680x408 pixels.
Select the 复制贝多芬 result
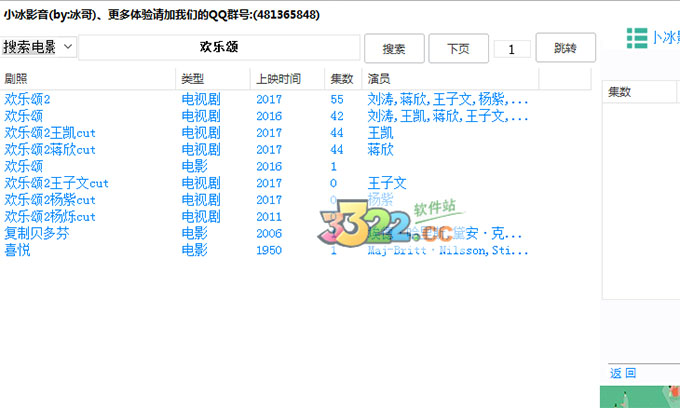[x=36, y=233]
